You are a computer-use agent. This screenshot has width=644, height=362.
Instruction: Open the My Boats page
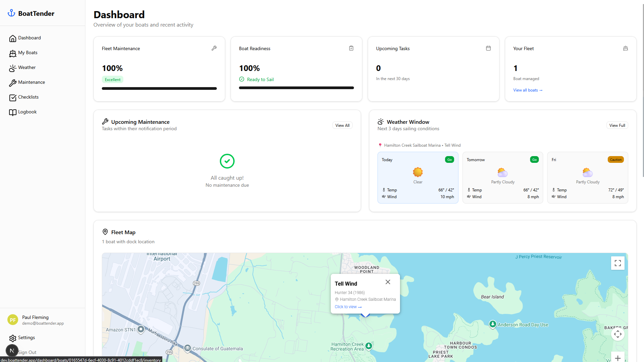(28, 53)
